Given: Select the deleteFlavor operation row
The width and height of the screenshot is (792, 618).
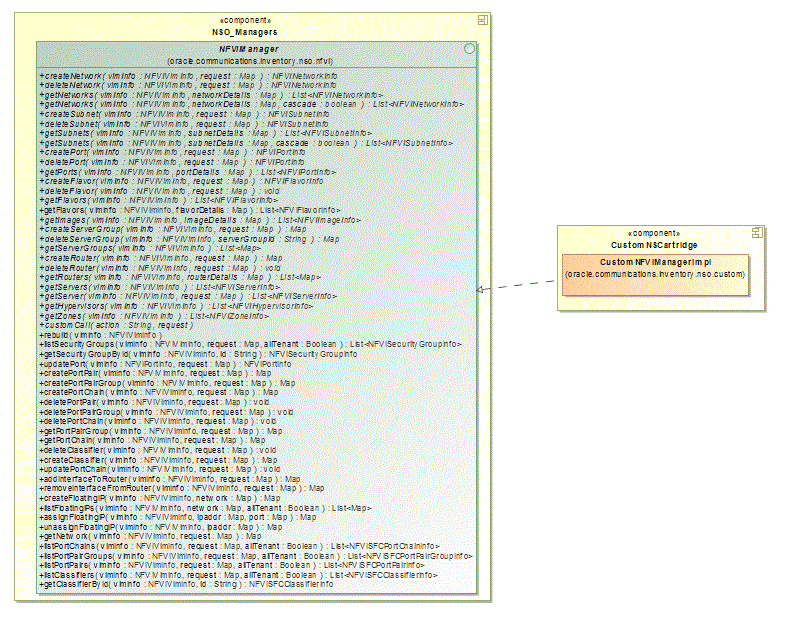Looking at the screenshot, I should [x=159, y=191].
